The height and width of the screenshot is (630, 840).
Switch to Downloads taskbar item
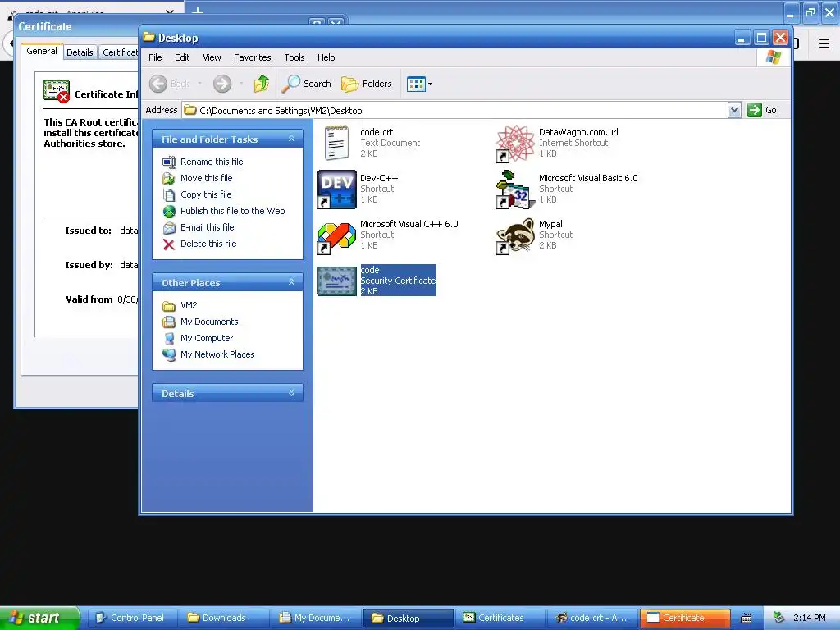[x=223, y=618]
